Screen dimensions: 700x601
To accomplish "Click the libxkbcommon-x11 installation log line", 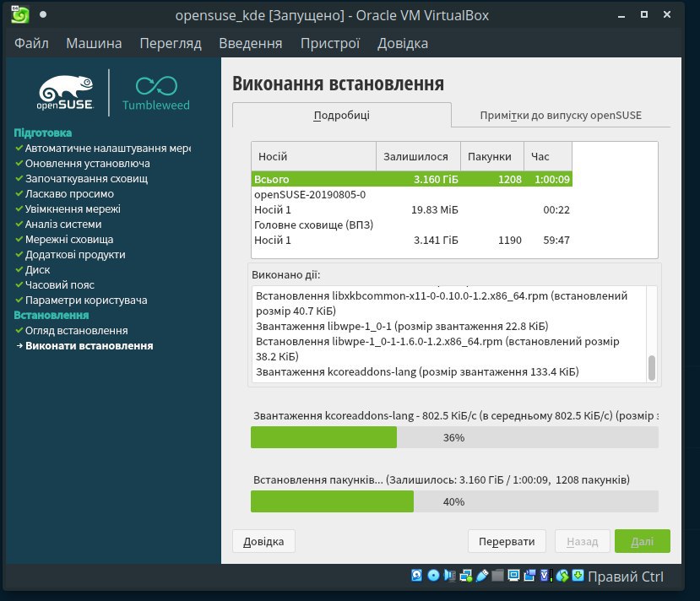I will 442,303.
